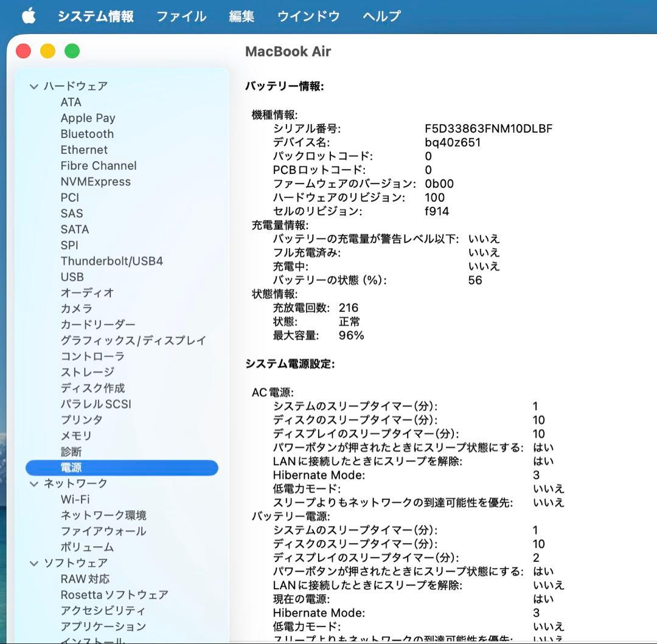Click the ネットワーク category label
The height and width of the screenshot is (644, 657).
(x=76, y=483)
